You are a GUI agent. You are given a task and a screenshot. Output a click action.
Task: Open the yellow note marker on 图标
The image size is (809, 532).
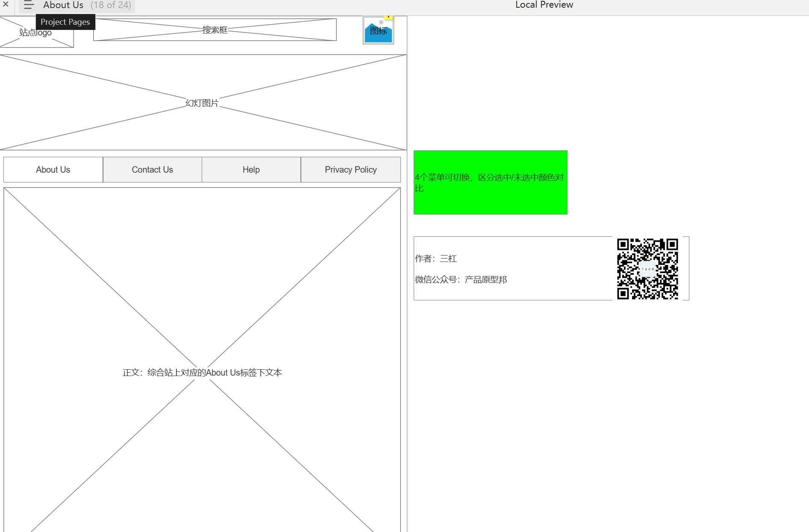point(388,17)
